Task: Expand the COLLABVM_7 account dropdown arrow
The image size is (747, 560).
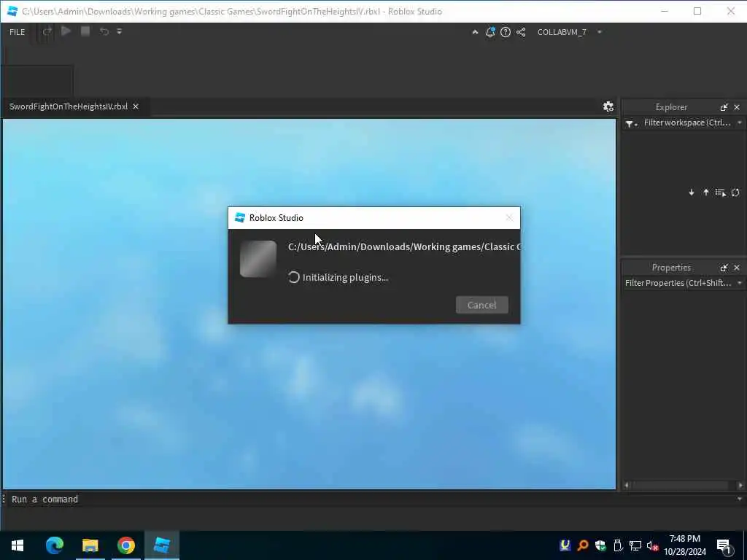Action: click(600, 32)
